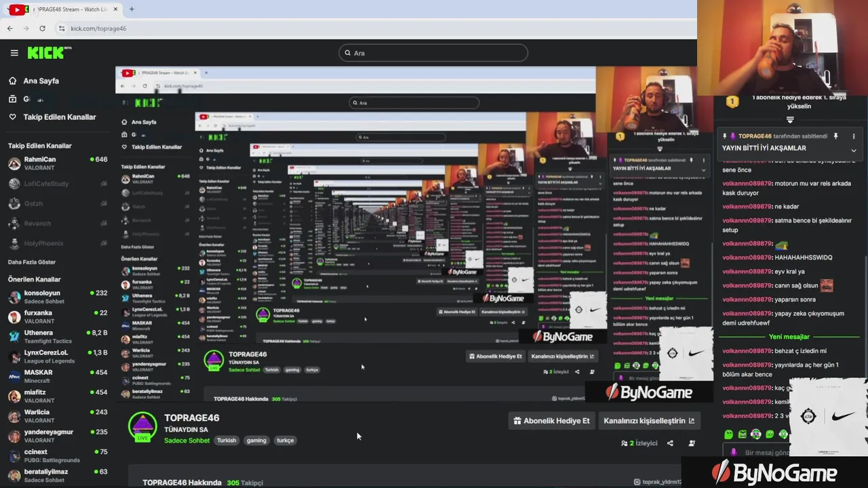Click the YAYIN BİTTİ İYİ AKŞAMLAR pinned text
Image resolution: width=868 pixels, height=488 pixels.
coord(764,148)
